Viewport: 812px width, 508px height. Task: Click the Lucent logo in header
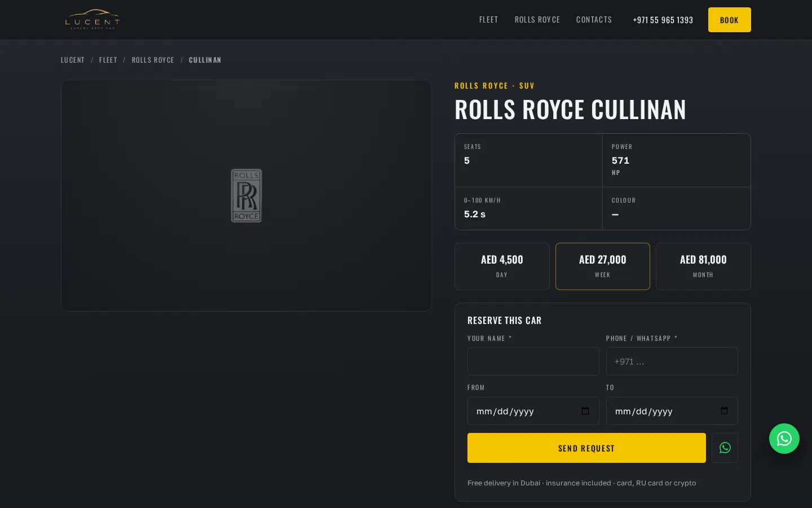pos(92,20)
